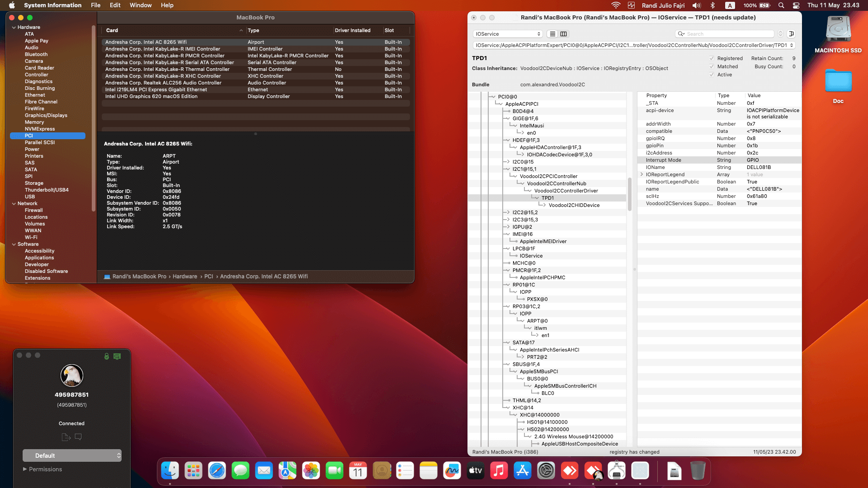Open the Trash in the Dock
The width and height of the screenshot is (868, 488).
click(698, 471)
